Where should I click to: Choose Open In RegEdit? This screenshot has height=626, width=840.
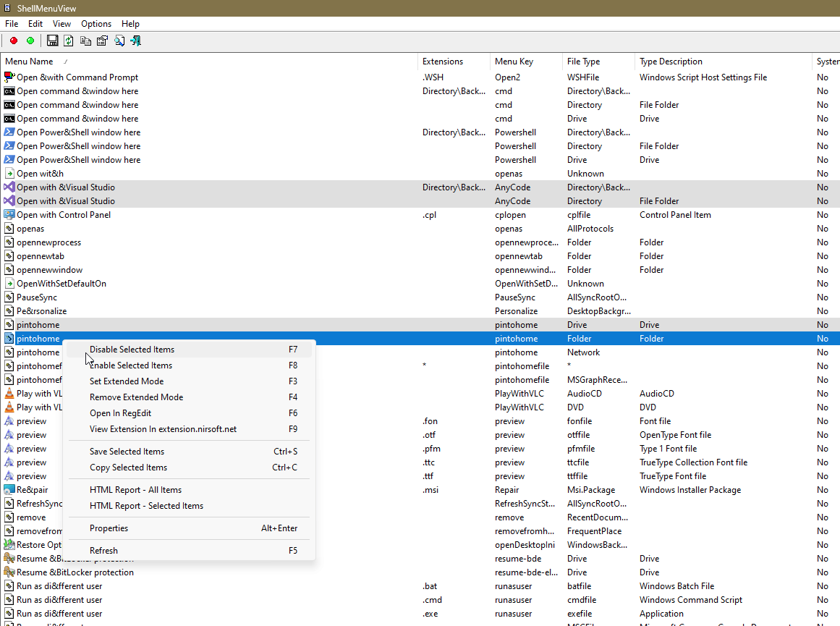click(x=189, y=413)
